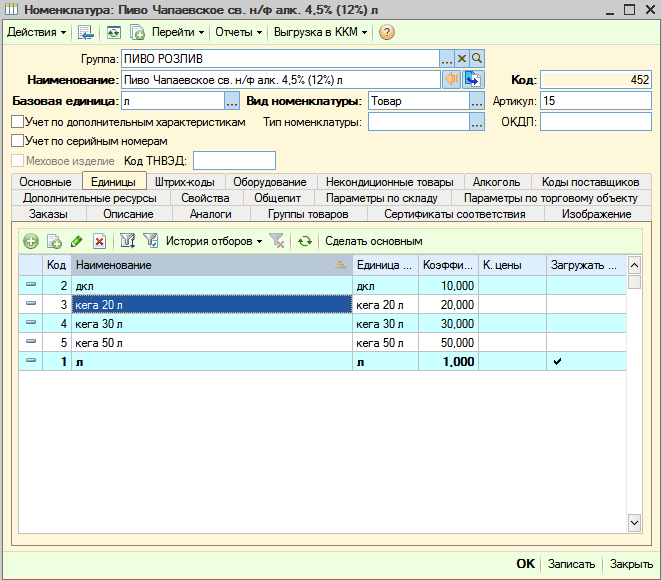Sort by the Наименование column header
This screenshot has height=580, width=662.
click(x=212, y=265)
